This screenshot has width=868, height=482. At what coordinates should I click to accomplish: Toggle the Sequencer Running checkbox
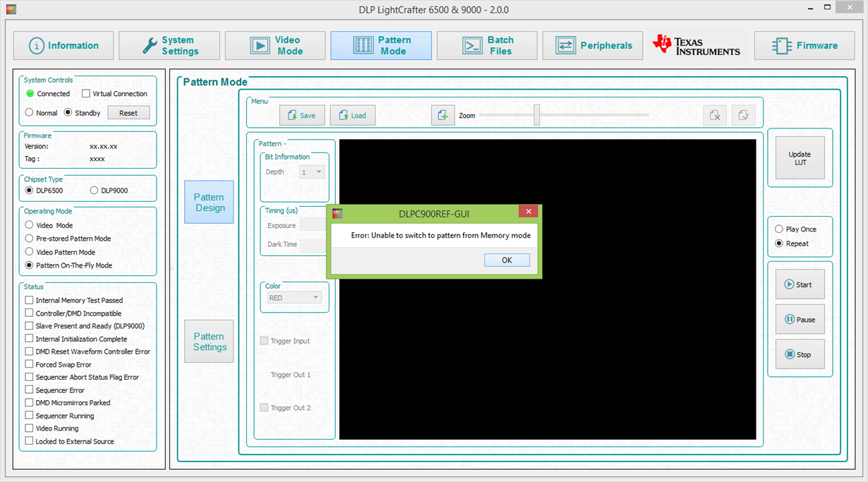pyautogui.click(x=30, y=416)
